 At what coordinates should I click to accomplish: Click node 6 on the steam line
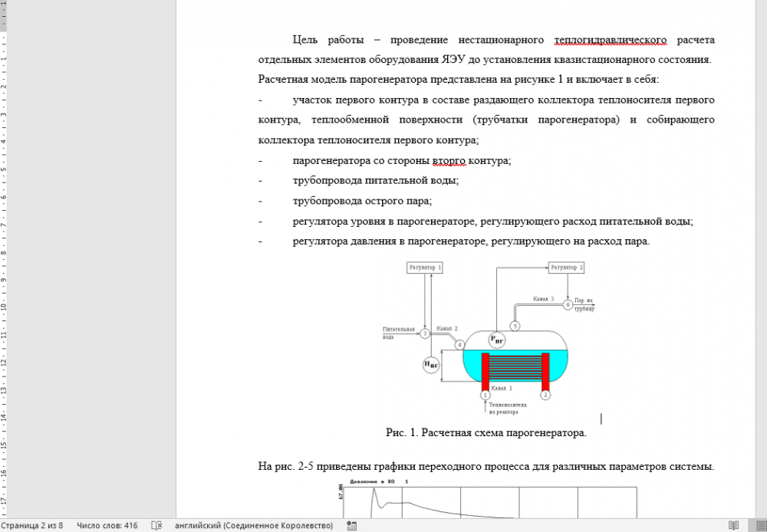(568, 305)
